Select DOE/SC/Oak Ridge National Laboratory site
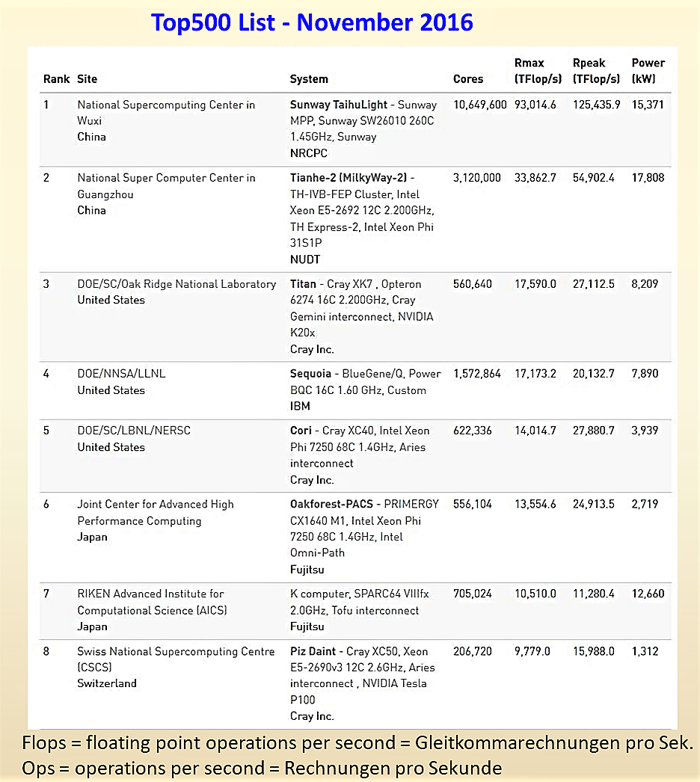The width and height of the screenshot is (700, 782). pyautogui.click(x=176, y=284)
